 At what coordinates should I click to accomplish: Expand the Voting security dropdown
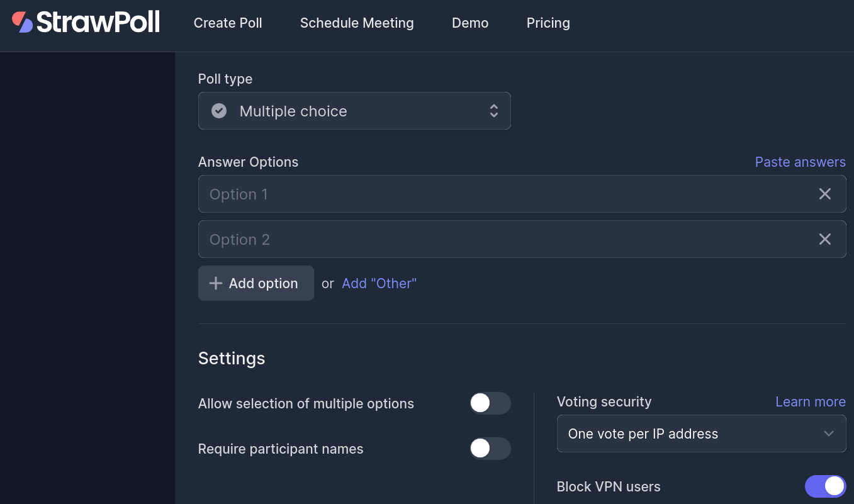701,434
